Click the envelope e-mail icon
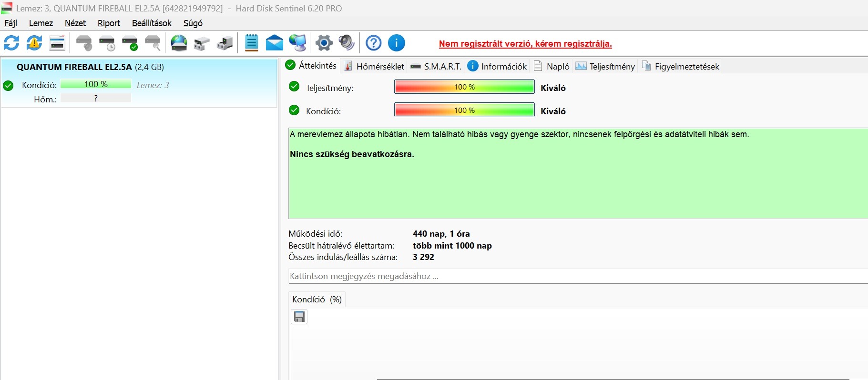The width and height of the screenshot is (868, 380). pyautogui.click(x=274, y=43)
